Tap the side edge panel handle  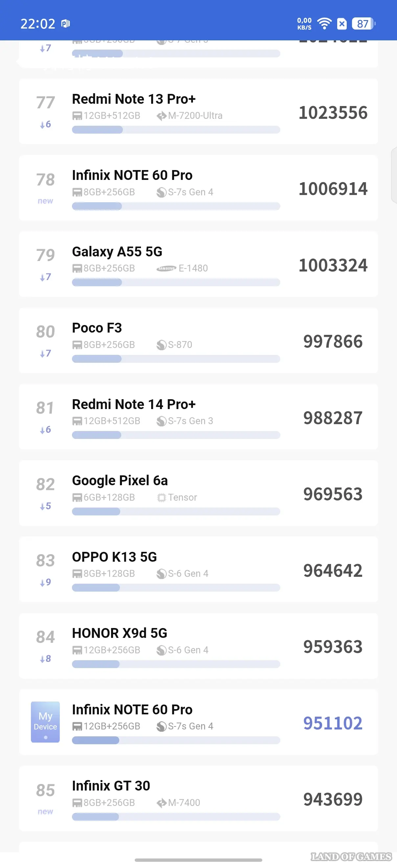[x=394, y=175]
